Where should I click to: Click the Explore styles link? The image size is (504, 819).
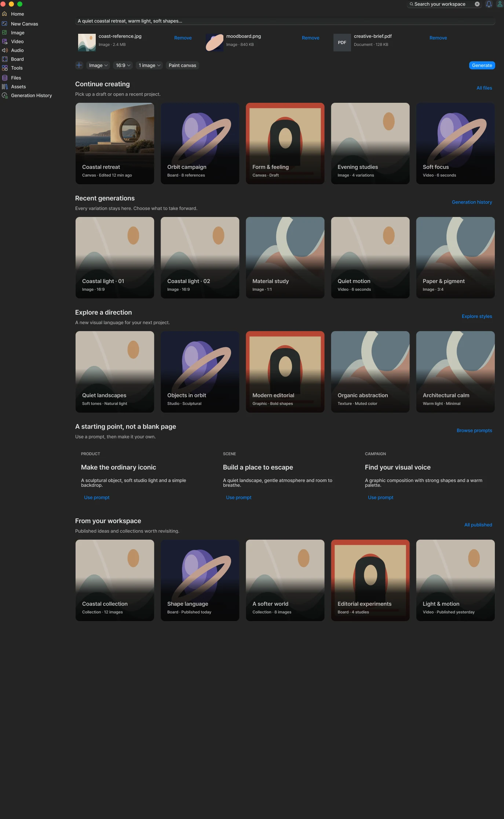coord(477,316)
